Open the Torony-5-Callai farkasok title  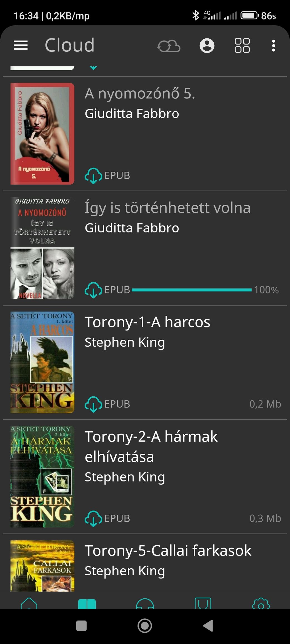point(168,551)
